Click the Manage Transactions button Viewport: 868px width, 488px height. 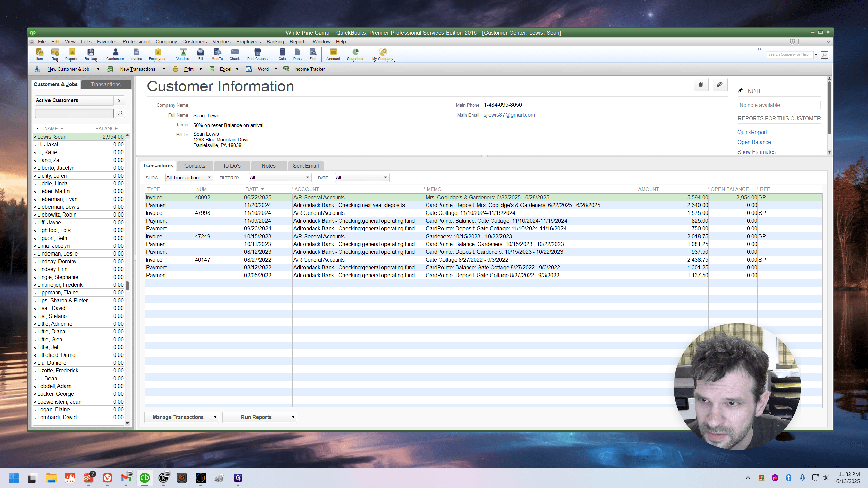[x=178, y=417]
